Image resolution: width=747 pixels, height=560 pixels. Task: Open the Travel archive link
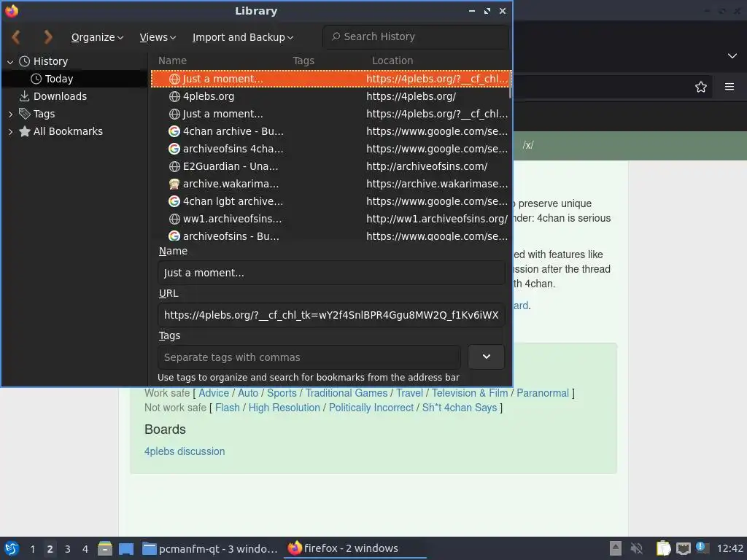[x=410, y=393]
